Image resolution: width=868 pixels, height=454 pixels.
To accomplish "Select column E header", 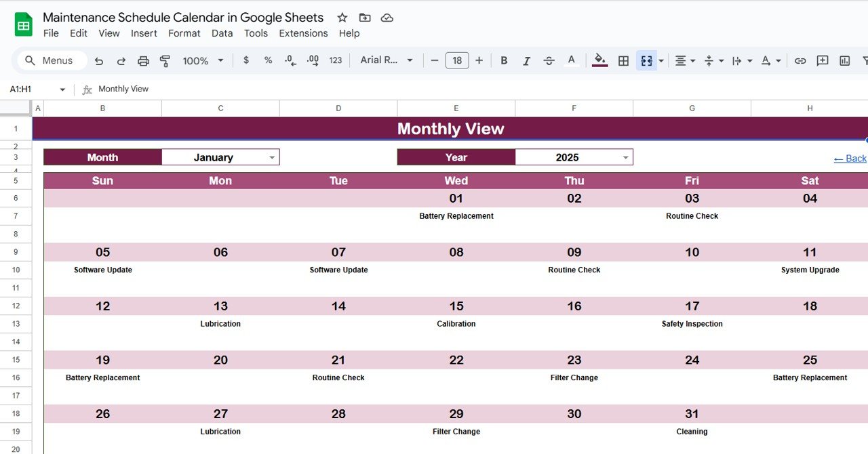I will coord(456,108).
